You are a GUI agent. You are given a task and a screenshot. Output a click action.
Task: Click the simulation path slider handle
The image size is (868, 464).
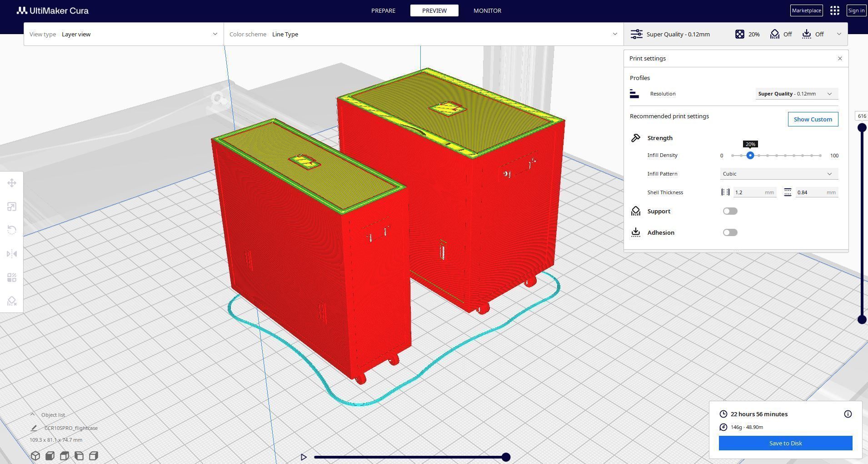506,457
